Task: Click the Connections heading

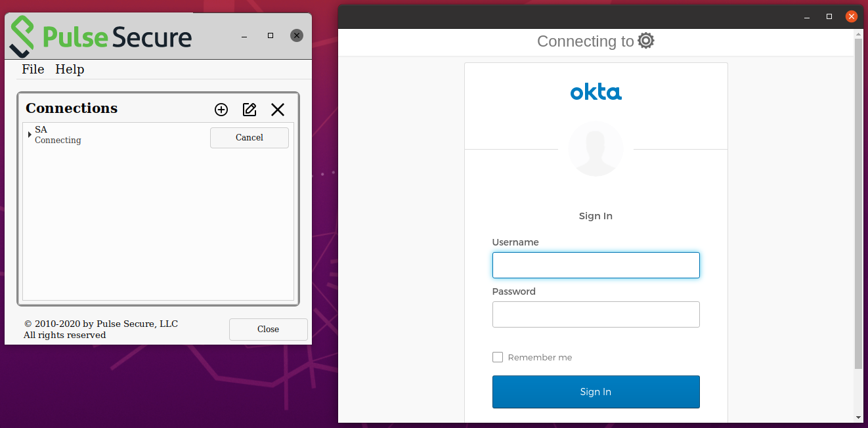Action: pyautogui.click(x=72, y=108)
